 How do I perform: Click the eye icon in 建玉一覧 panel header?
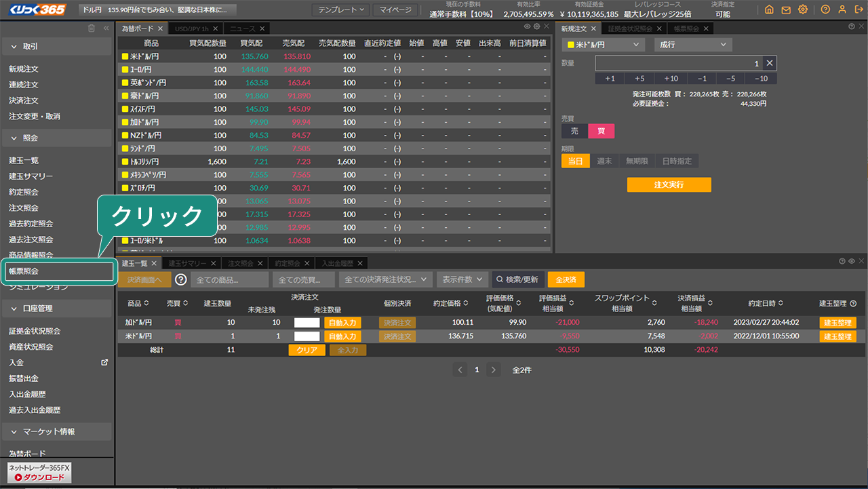(x=851, y=261)
